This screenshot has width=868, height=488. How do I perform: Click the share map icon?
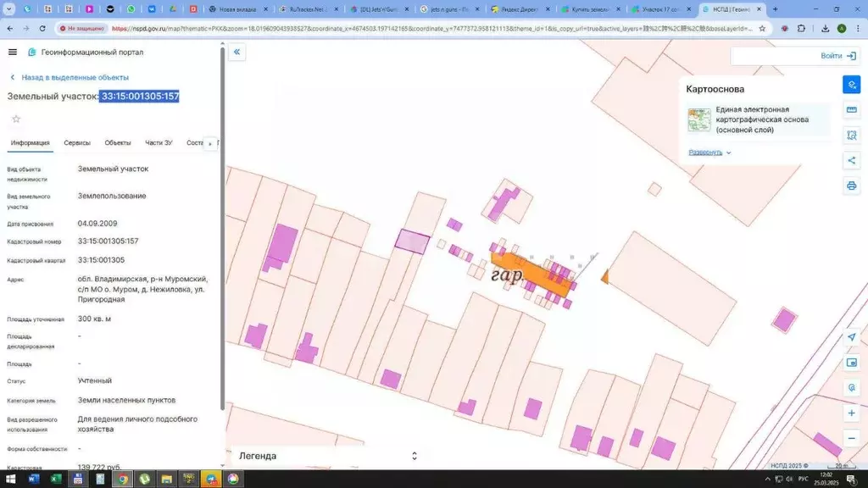pos(851,160)
